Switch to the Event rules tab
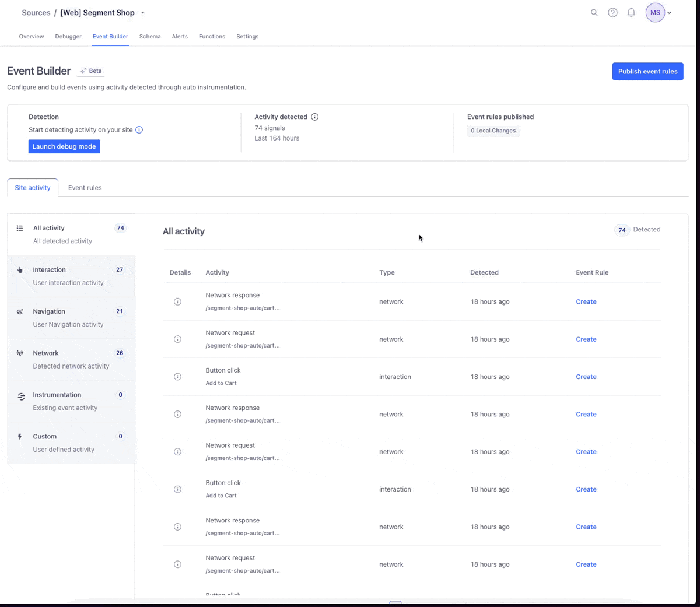The image size is (700, 607). tap(85, 187)
